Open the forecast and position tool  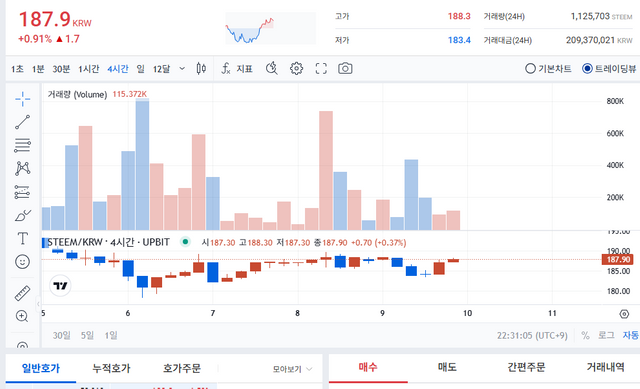22,192
